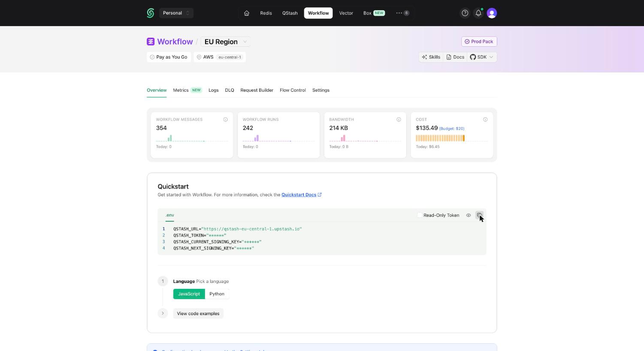Switch to the Settings tab
Screen dimensions: 644x351
[x=321, y=90]
